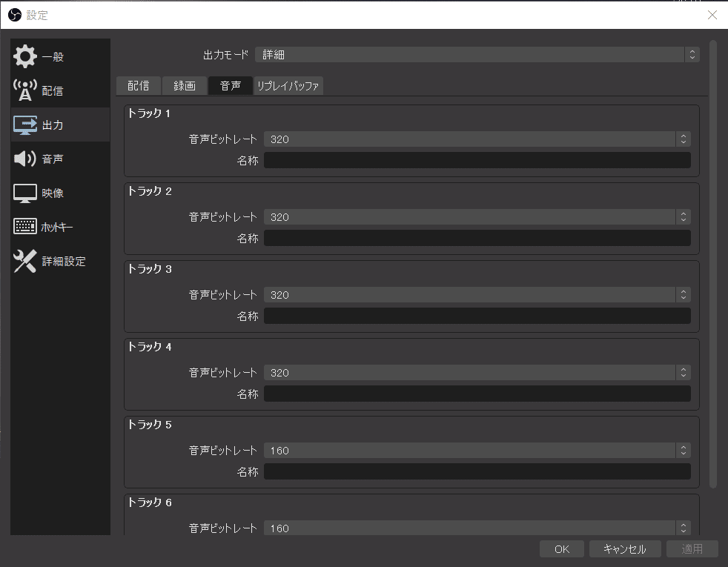Screen dimensions: 728x567
Task: Click the stepper on トラック 3 bitrate
Action: pos(682,294)
